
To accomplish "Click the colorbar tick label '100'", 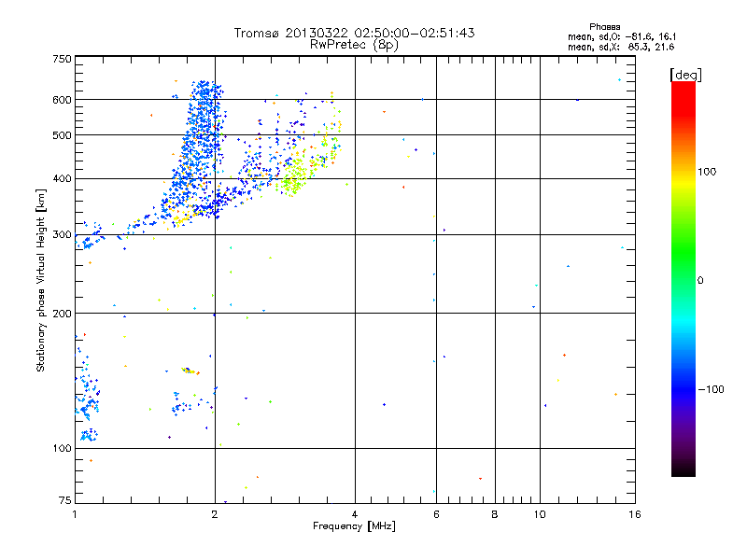I will [707, 172].
